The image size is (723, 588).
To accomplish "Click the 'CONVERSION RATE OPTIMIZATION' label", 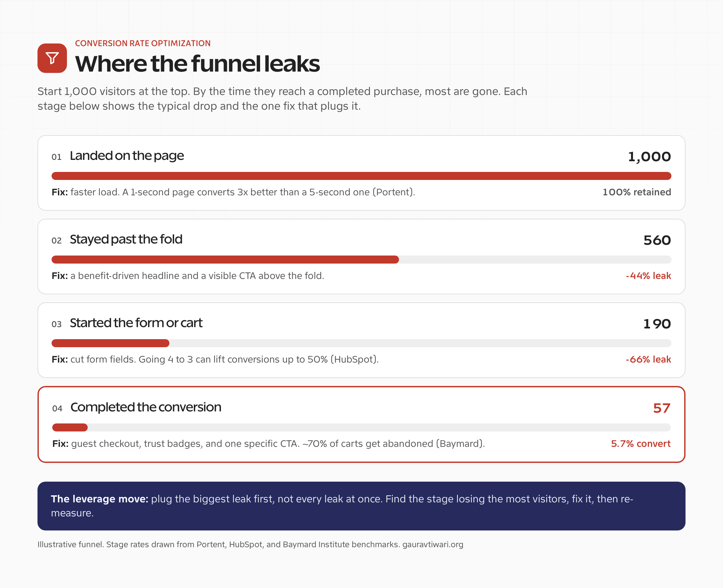I will tap(143, 43).
